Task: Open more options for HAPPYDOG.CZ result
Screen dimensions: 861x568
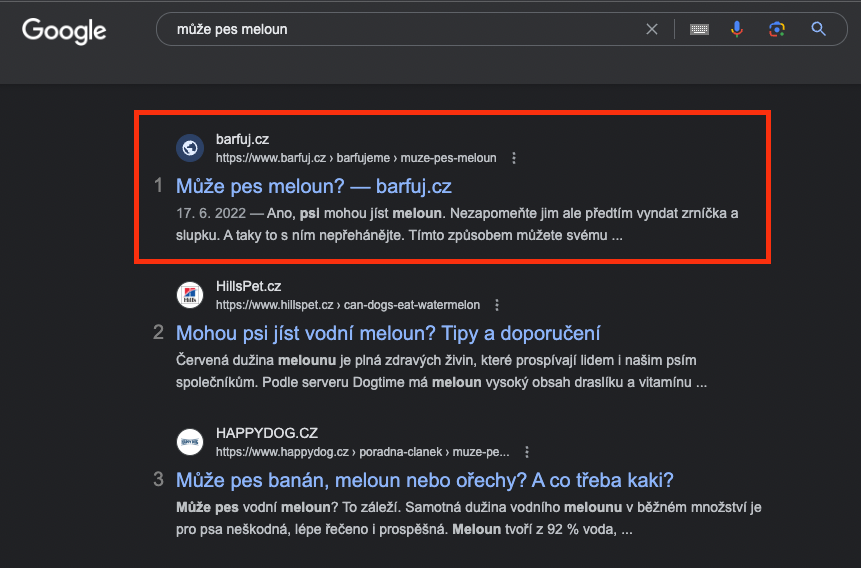Action: click(527, 452)
